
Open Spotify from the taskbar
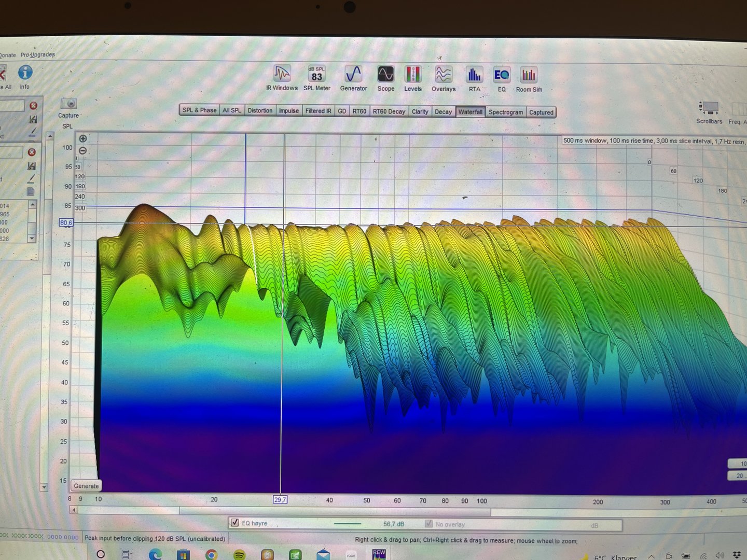(239, 554)
